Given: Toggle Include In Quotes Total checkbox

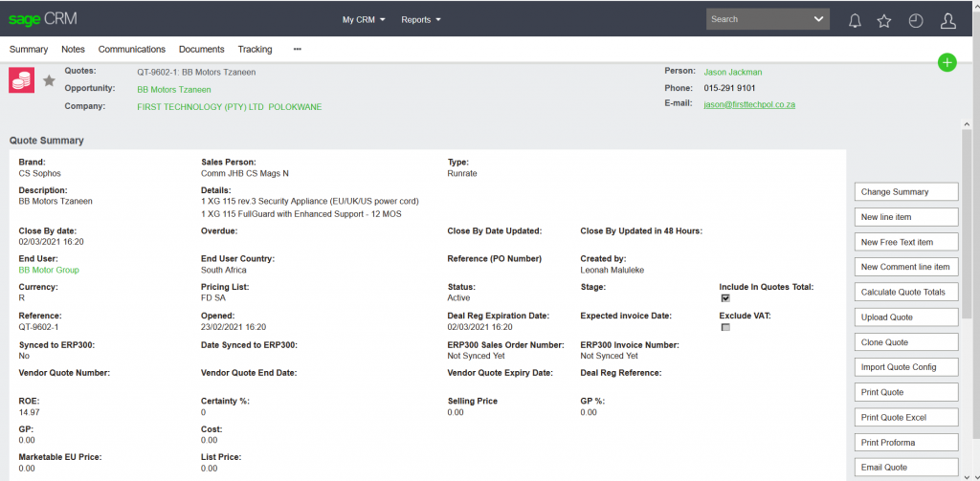Looking at the screenshot, I should point(725,298).
